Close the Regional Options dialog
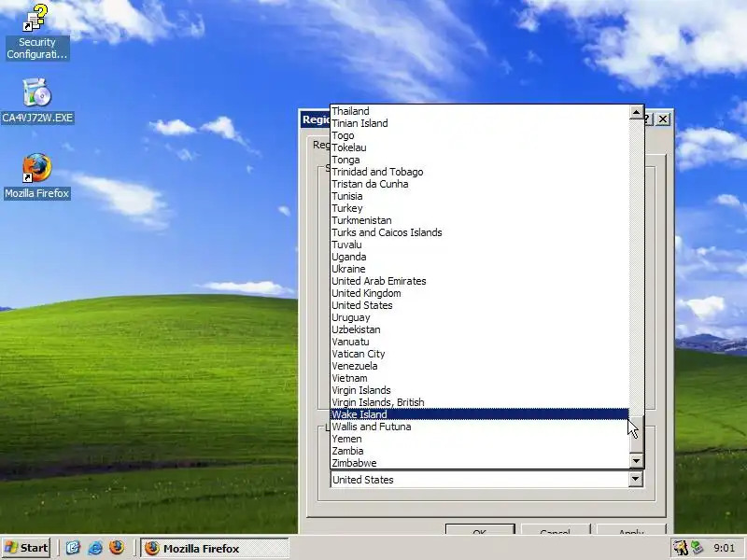The width and height of the screenshot is (747, 560). point(663,119)
